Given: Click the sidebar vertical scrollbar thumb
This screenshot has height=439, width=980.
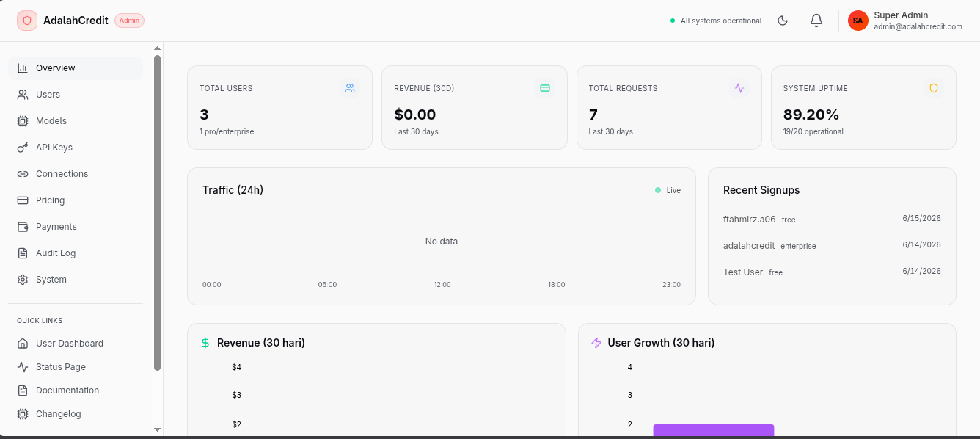Looking at the screenshot, I should tap(157, 213).
